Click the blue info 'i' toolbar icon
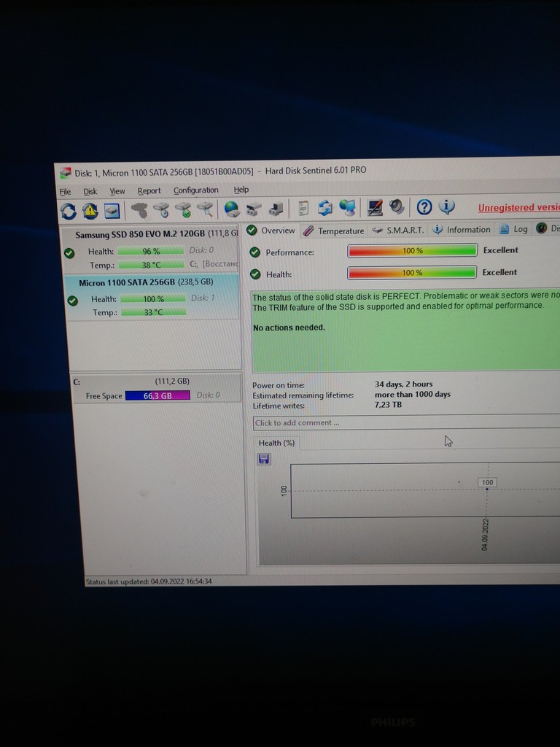Image resolution: width=560 pixels, height=747 pixels. [446, 206]
